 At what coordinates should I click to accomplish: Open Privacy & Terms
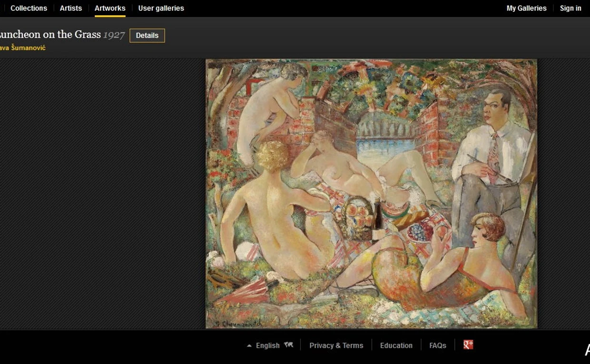336,345
